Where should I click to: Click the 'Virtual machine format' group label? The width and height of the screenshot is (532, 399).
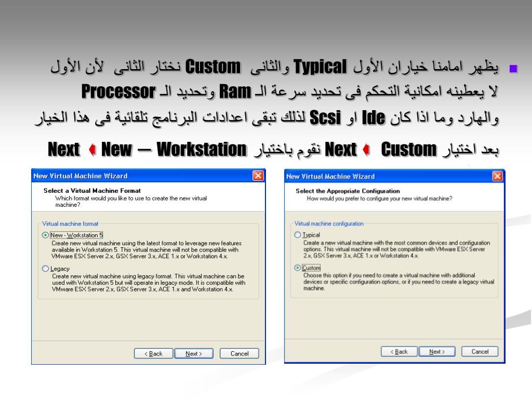70,224
